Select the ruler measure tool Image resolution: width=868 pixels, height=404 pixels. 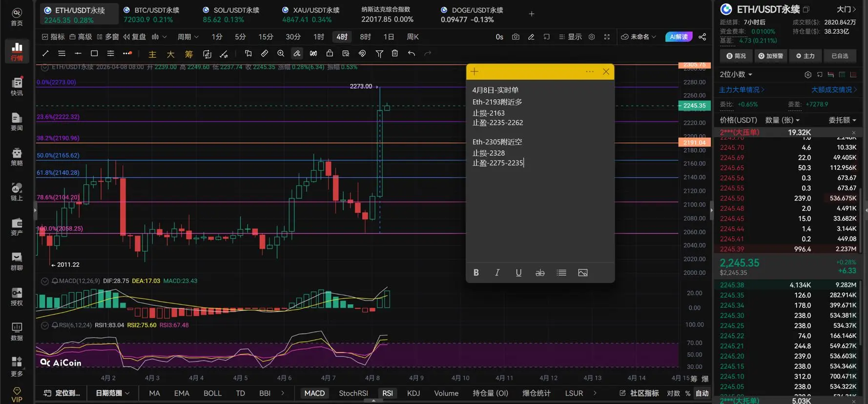(x=264, y=54)
